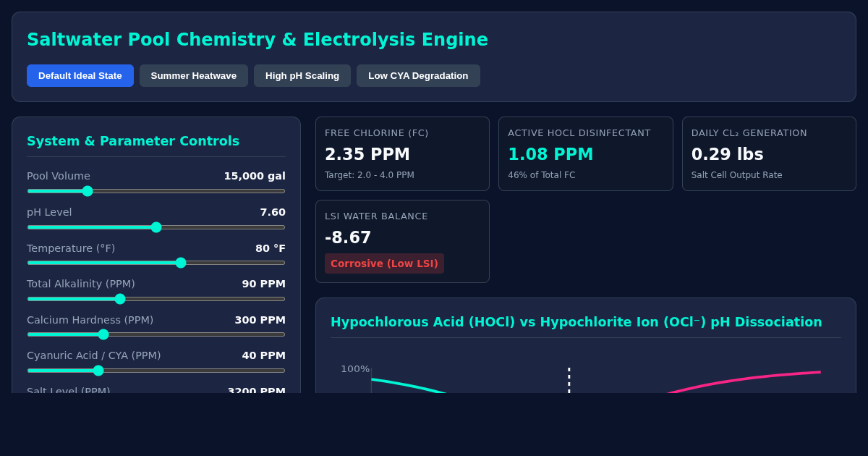Click the HOCl vs OCl⁻ pH Dissociation chart title
868x456 pixels.
click(576, 322)
